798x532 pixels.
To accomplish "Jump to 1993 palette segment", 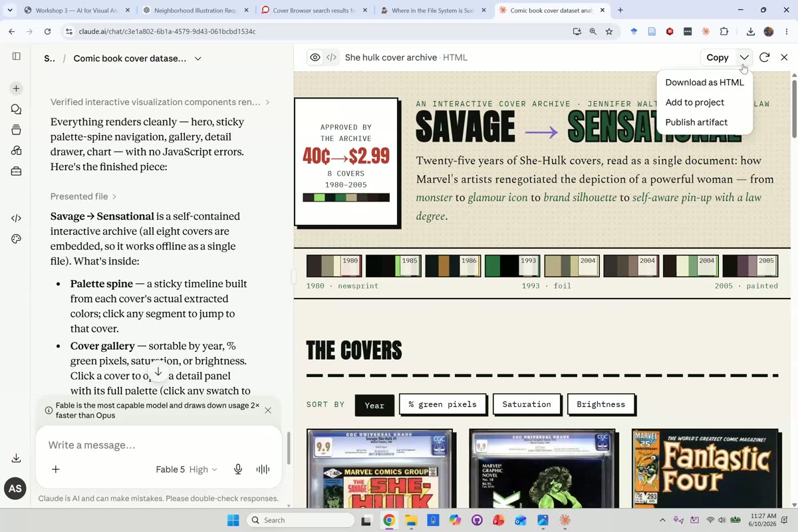I will coord(512,266).
